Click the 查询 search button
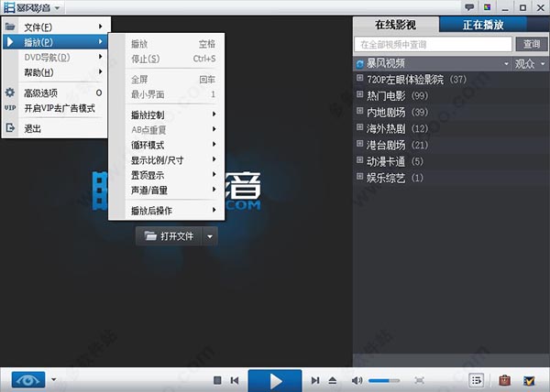Screen dimensions: 550x392 [532, 45]
